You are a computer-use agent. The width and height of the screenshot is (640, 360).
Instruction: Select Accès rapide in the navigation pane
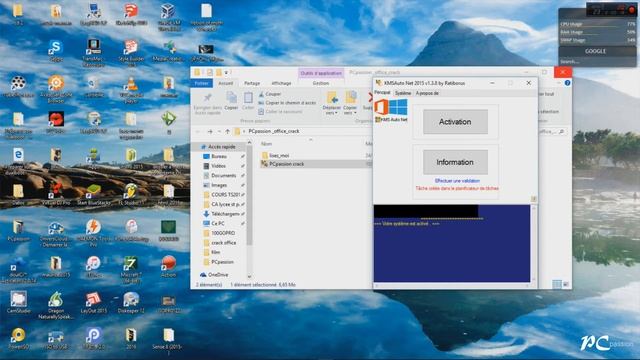[x=222, y=147]
